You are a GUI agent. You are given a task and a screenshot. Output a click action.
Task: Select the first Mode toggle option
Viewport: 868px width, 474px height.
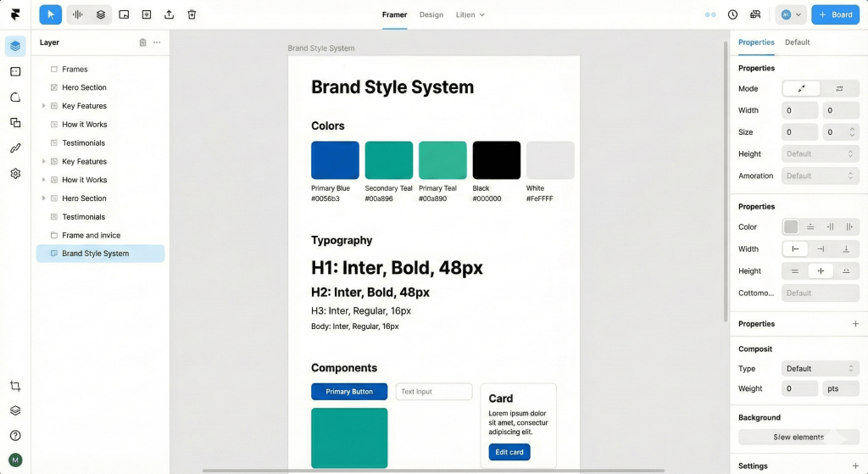tap(801, 88)
